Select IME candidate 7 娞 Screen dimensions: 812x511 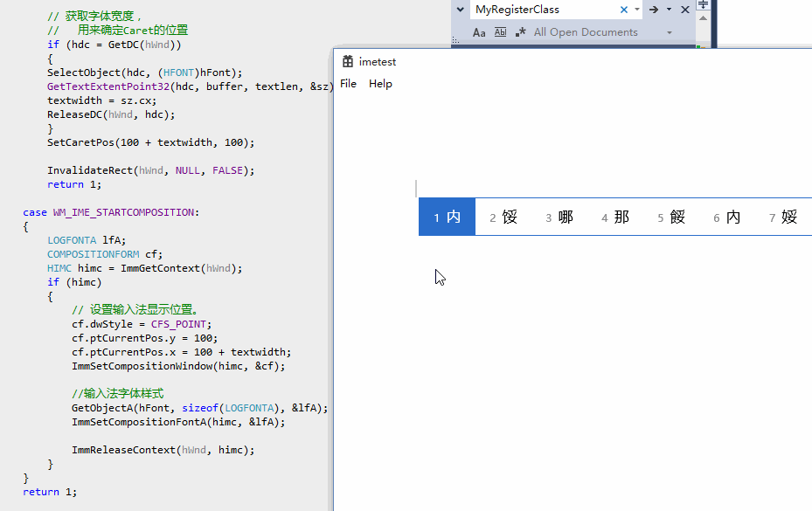click(783, 217)
